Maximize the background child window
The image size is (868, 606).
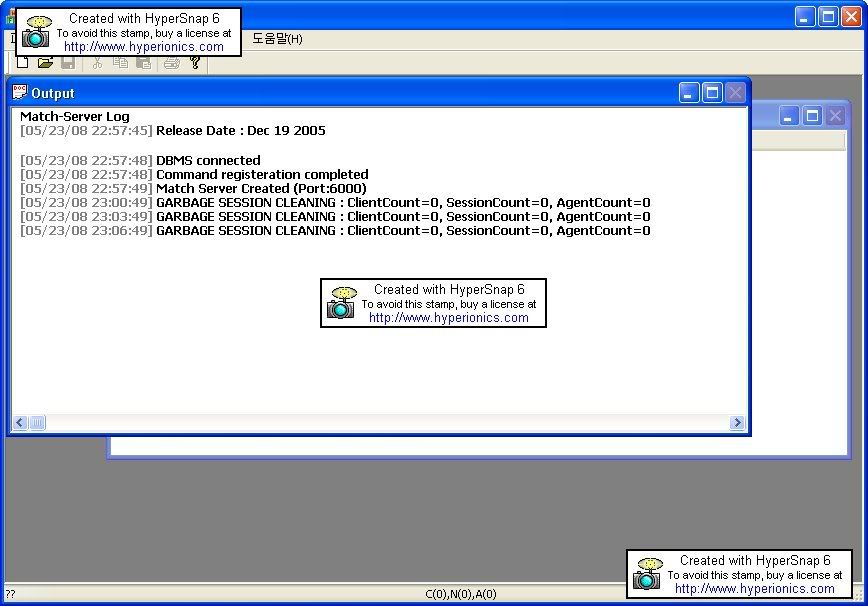[813, 116]
